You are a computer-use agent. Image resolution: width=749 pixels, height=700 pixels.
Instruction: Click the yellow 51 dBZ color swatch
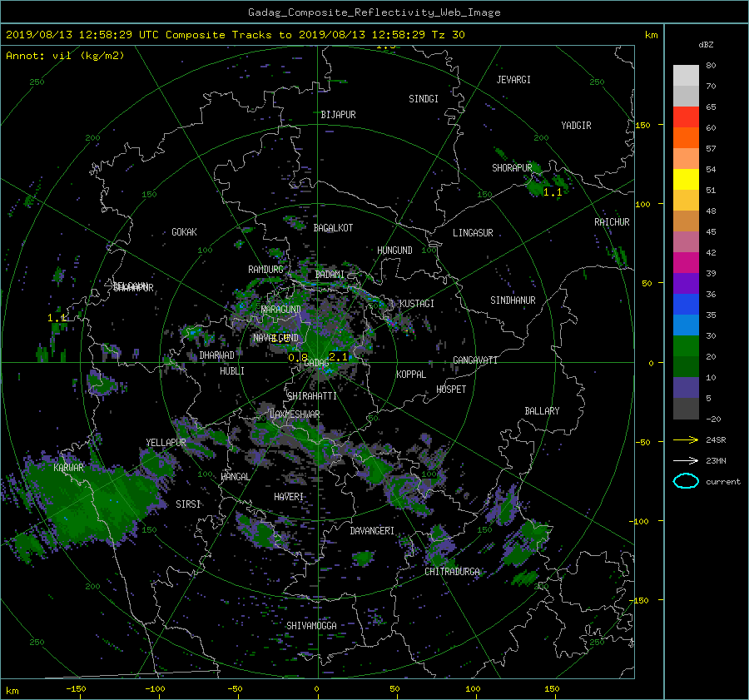686,180
